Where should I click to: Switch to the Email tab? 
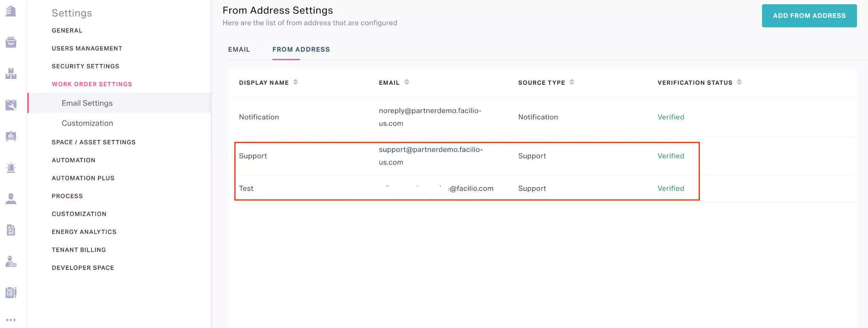(239, 50)
